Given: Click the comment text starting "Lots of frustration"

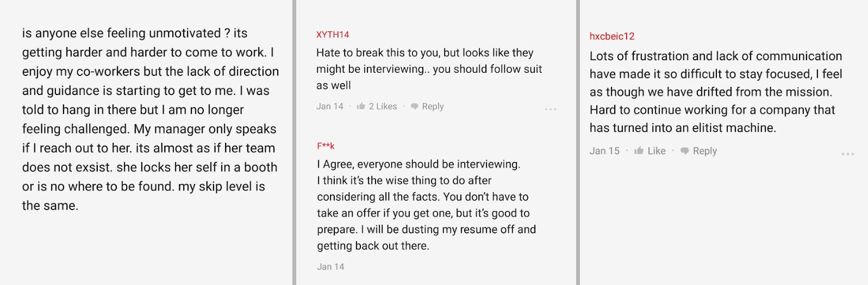Looking at the screenshot, I should 715,92.
